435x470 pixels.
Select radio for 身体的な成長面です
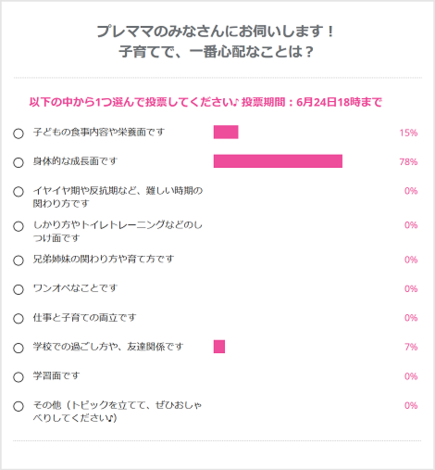pyautogui.click(x=18, y=162)
